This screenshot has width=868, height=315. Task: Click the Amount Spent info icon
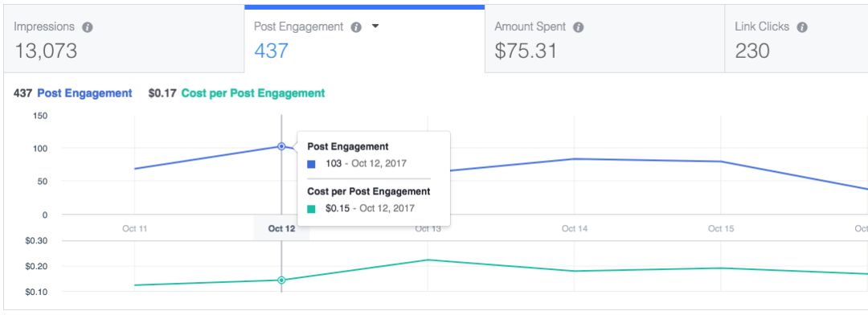[x=579, y=27]
